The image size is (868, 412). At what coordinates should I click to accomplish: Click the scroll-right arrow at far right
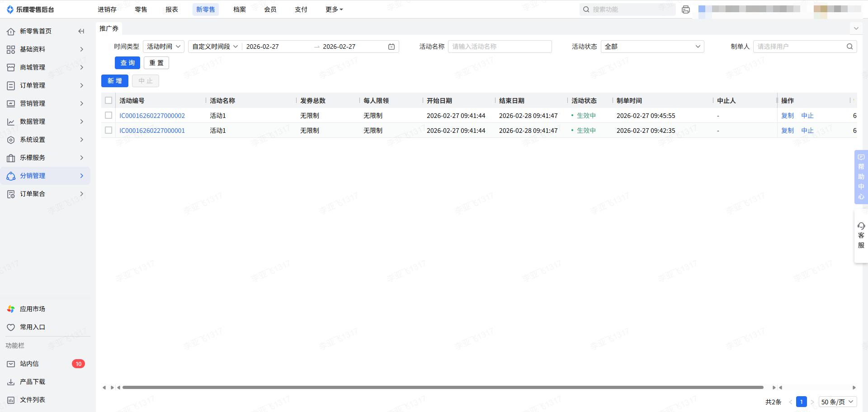point(854,387)
